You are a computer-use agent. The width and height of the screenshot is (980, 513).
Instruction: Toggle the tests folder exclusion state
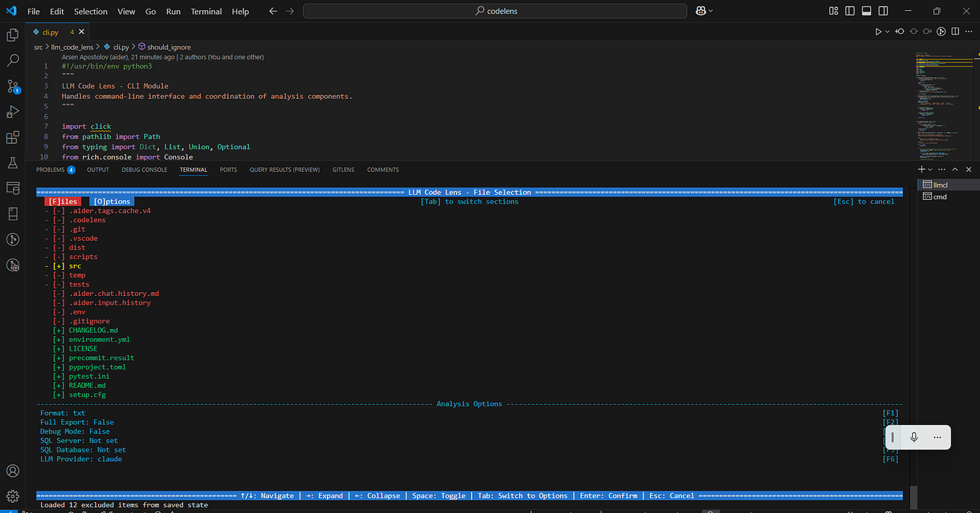(58, 284)
